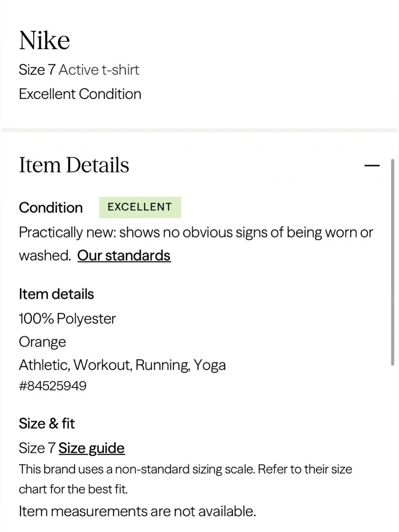Open the Size guide link
The height and width of the screenshot is (532, 399).
coord(91,448)
